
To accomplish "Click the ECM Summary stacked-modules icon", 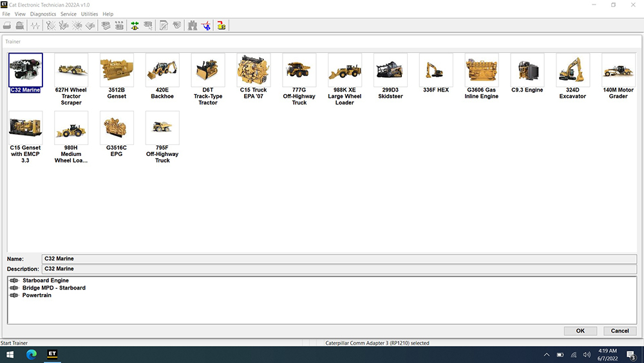I will coord(106,26).
